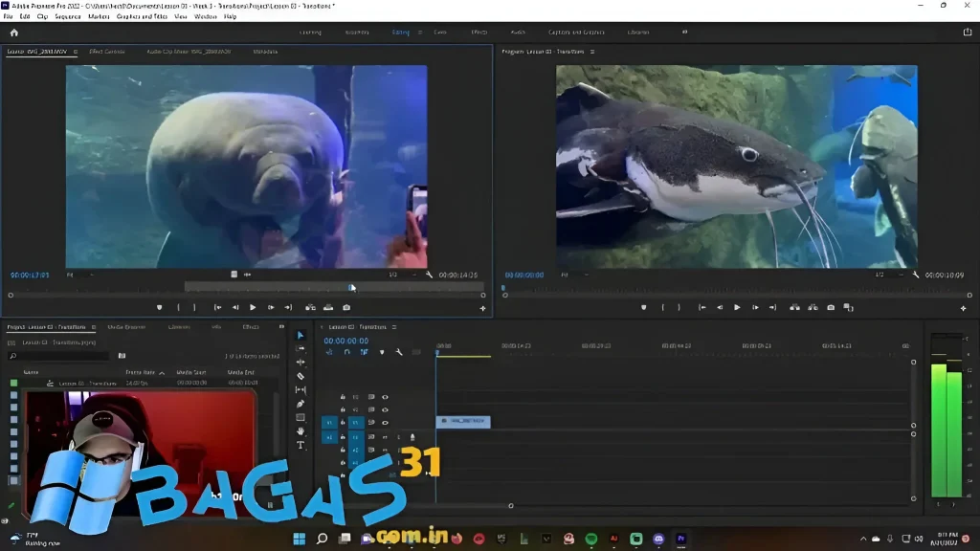Screen dimensions: 980x551
Task: Toggle V1 source patching button
Action: click(329, 422)
